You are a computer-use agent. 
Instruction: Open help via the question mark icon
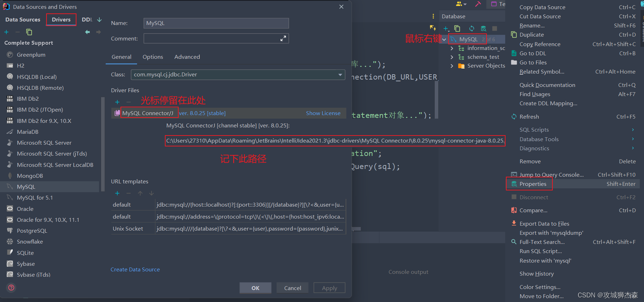11,288
